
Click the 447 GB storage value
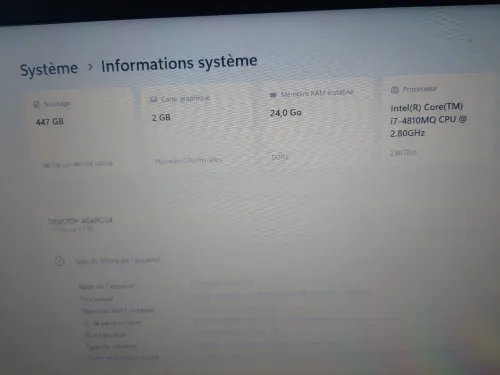[x=49, y=122]
